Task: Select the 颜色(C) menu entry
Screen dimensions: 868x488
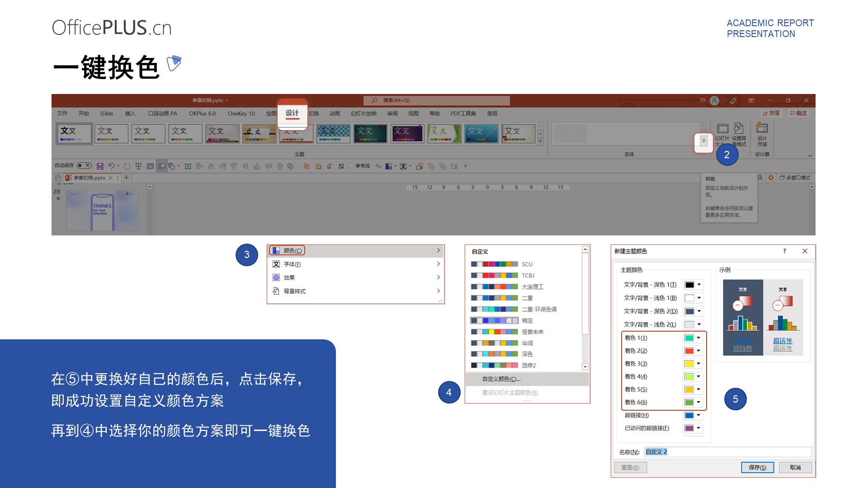Action: click(356, 250)
